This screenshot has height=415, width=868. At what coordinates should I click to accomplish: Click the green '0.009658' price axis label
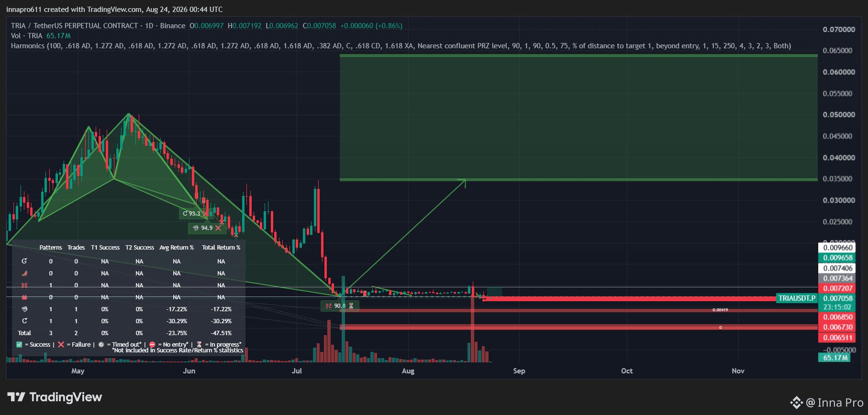pyautogui.click(x=837, y=258)
